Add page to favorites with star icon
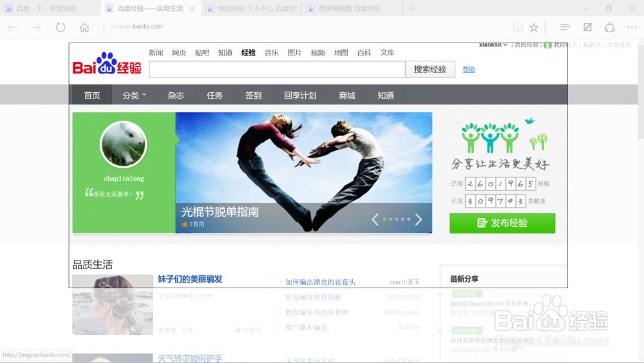644x363 pixels. coord(533,27)
